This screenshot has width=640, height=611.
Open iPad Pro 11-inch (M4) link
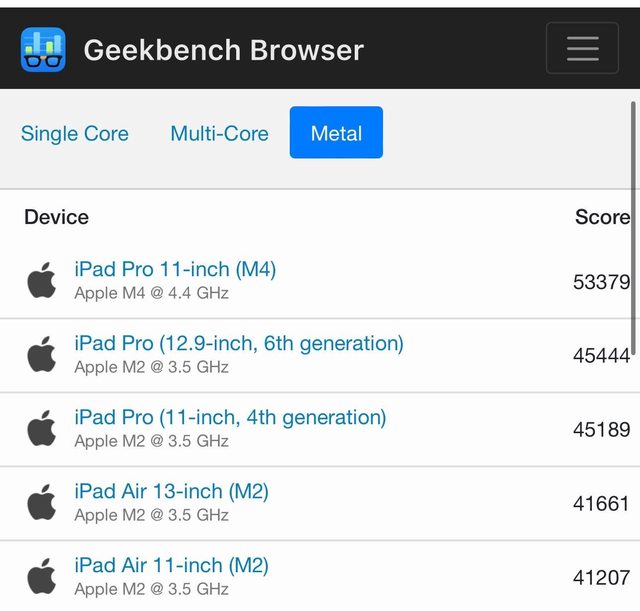[175, 269]
